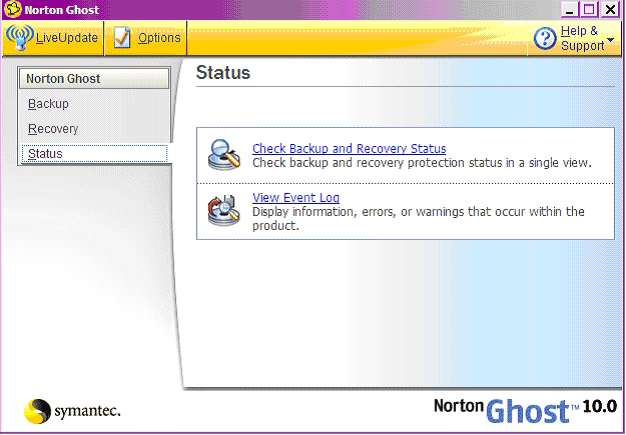Click the View Event Log disk icon
Image resolution: width=626 pixels, height=435 pixels.
[224, 210]
